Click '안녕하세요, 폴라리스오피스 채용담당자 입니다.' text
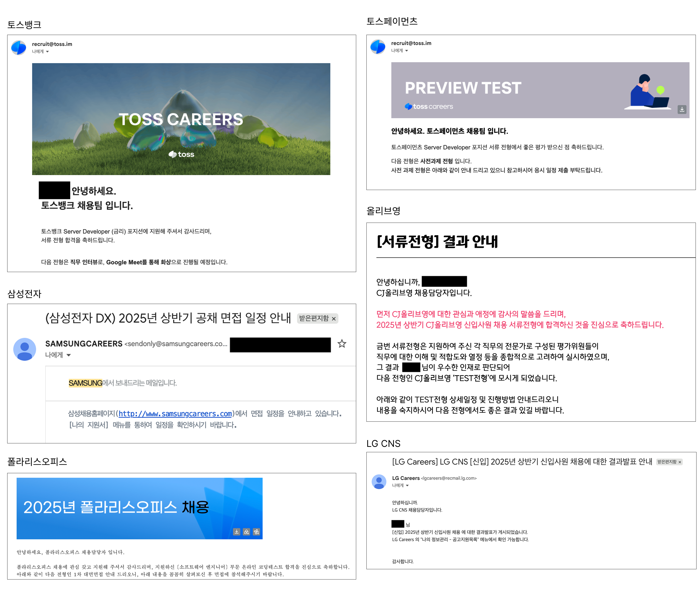The height and width of the screenshot is (607, 700). pos(71,552)
